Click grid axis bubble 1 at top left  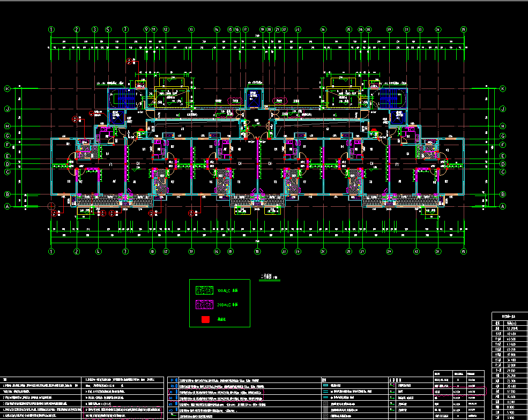click(x=51, y=29)
